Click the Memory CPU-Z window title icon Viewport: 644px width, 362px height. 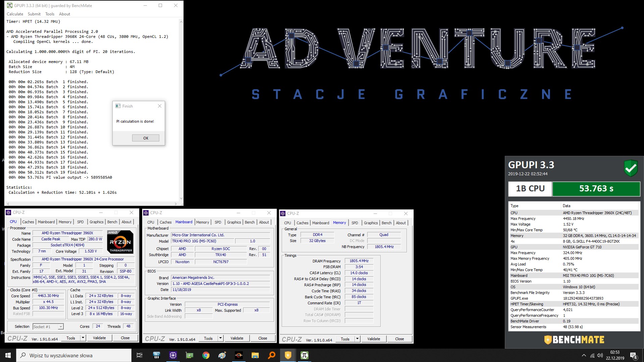(x=283, y=214)
